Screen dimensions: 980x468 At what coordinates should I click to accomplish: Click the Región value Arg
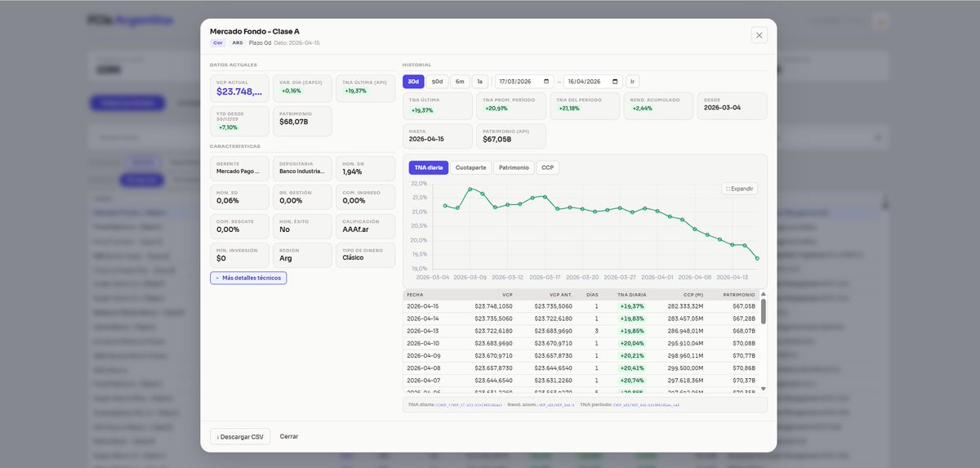point(286,258)
